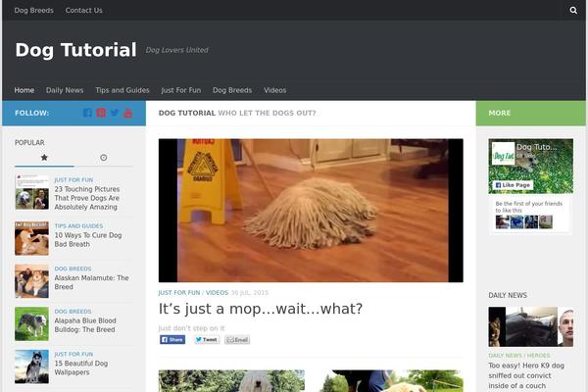This screenshot has width=588, height=392.
Task: Open the YouTube follow icon
Action: (127, 113)
